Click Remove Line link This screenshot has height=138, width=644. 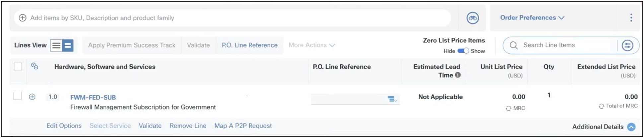pos(188,126)
